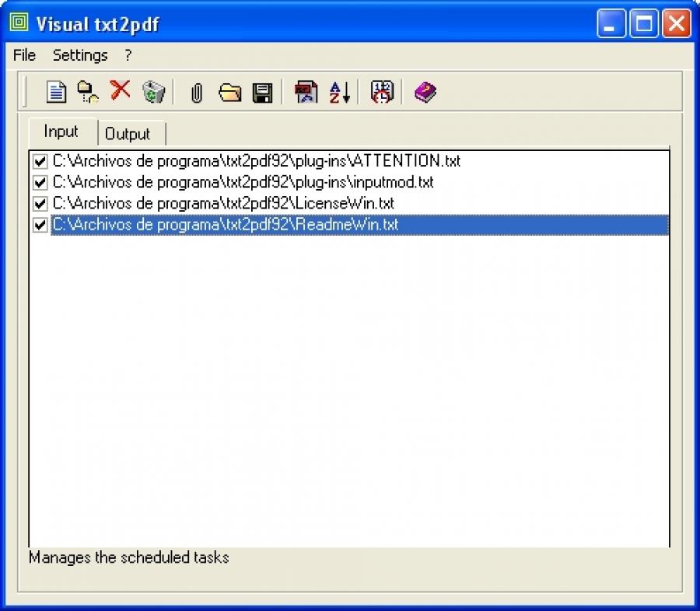Image resolution: width=700 pixels, height=611 pixels.
Task: Uncheck the LicenseWin.txt file checkbox
Action: (x=40, y=204)
